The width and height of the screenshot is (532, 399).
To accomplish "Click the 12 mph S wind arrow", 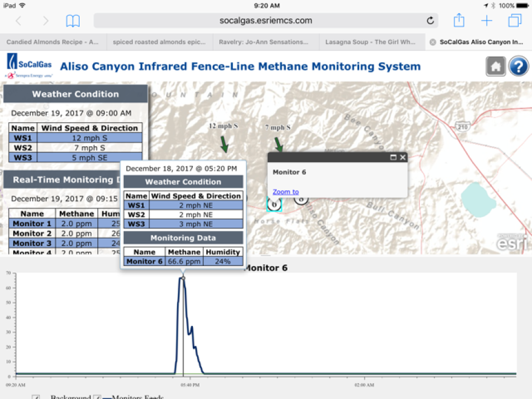I will [224, 144].
